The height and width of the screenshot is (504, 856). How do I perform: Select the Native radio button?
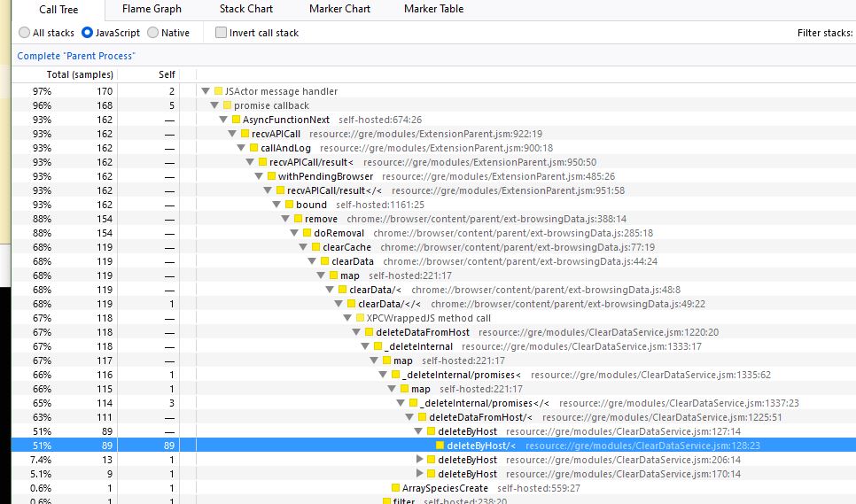pos(152,33)
